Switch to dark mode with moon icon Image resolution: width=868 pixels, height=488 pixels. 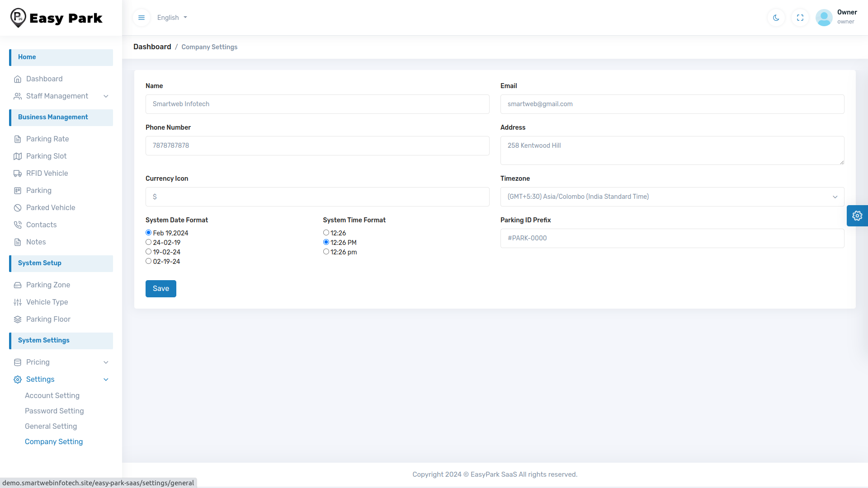point(776,18)
